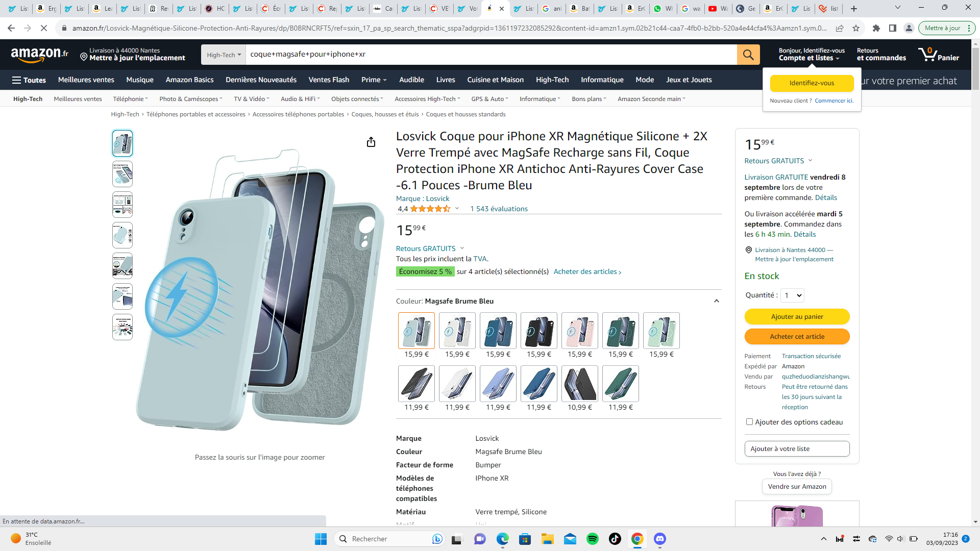This screenshot has height=551, width=980.
Task: Select the first product thumbnail image
Action: tap(122, 143)
